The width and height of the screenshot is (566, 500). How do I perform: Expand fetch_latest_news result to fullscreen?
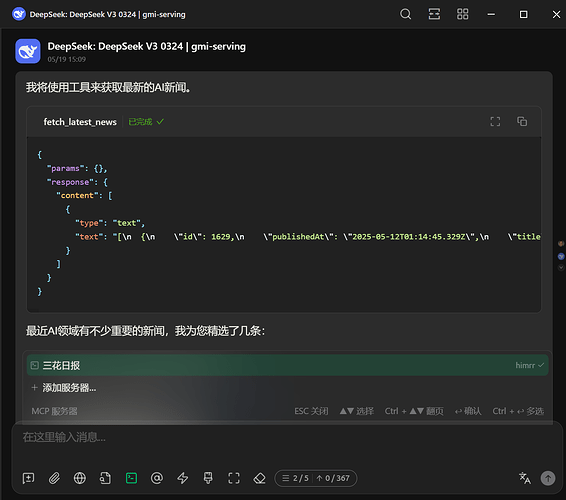coord(495,121)
